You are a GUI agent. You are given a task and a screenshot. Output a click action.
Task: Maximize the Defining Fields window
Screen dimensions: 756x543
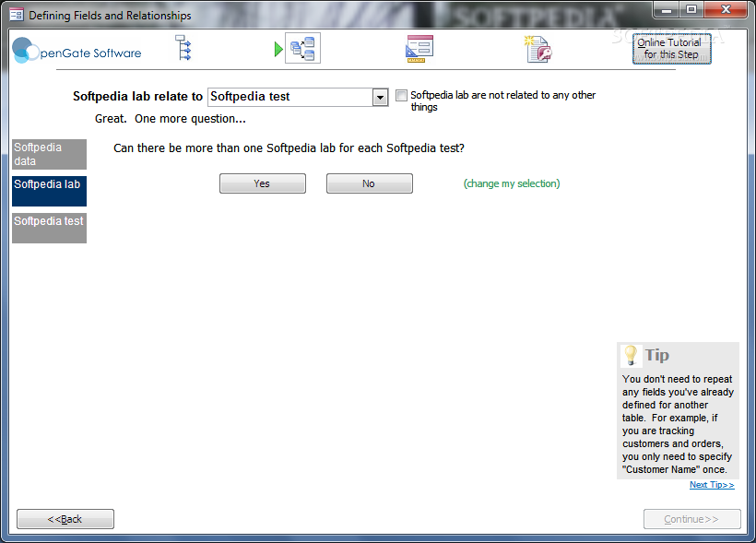tap(691, 9)
